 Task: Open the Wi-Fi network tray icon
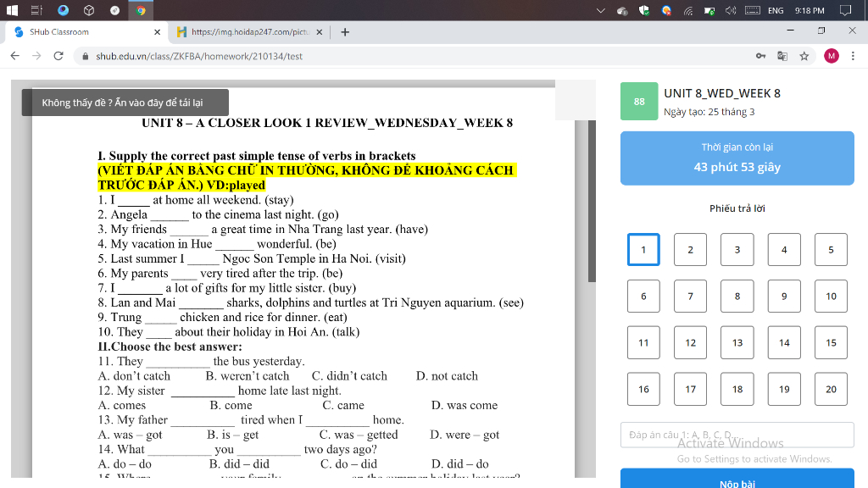tap(688, 10)
